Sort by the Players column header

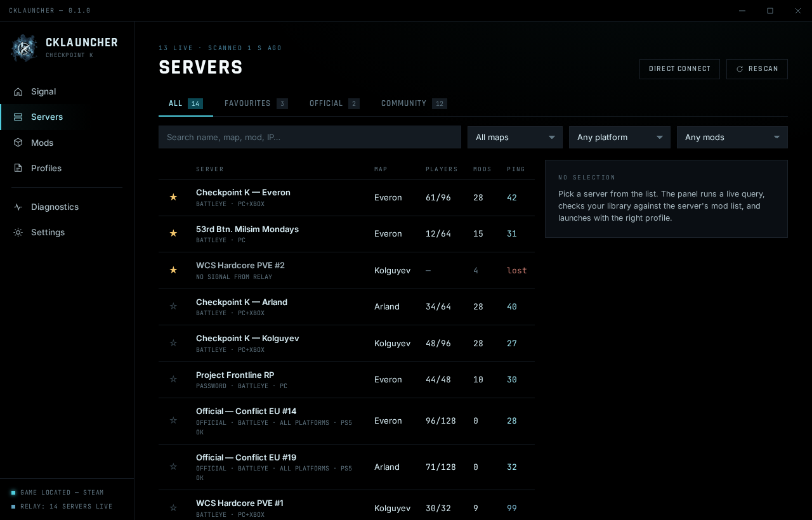coord(442,169)
